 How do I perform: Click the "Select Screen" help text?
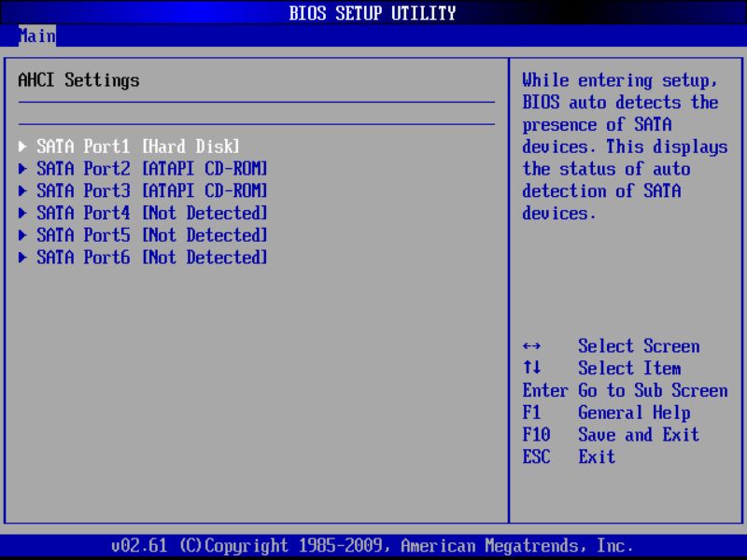639,345
